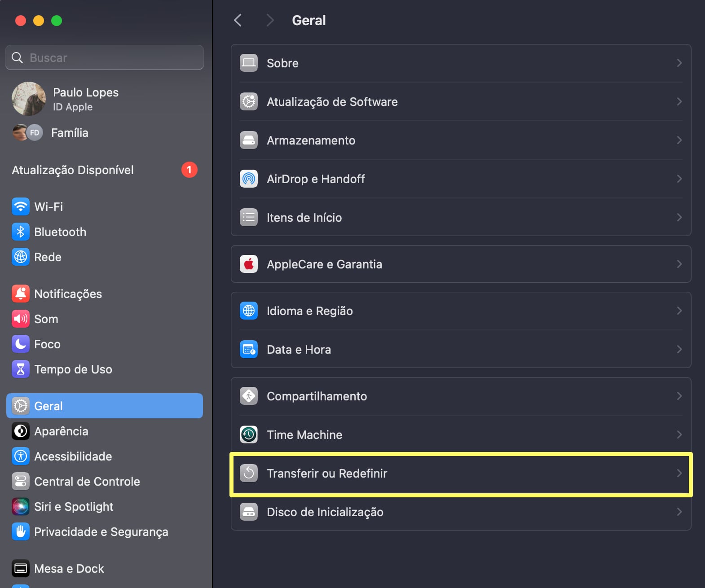Open Paulo Lopes ID Apple profile
Viewport: 705px width, 588px height.
point(85,99)
